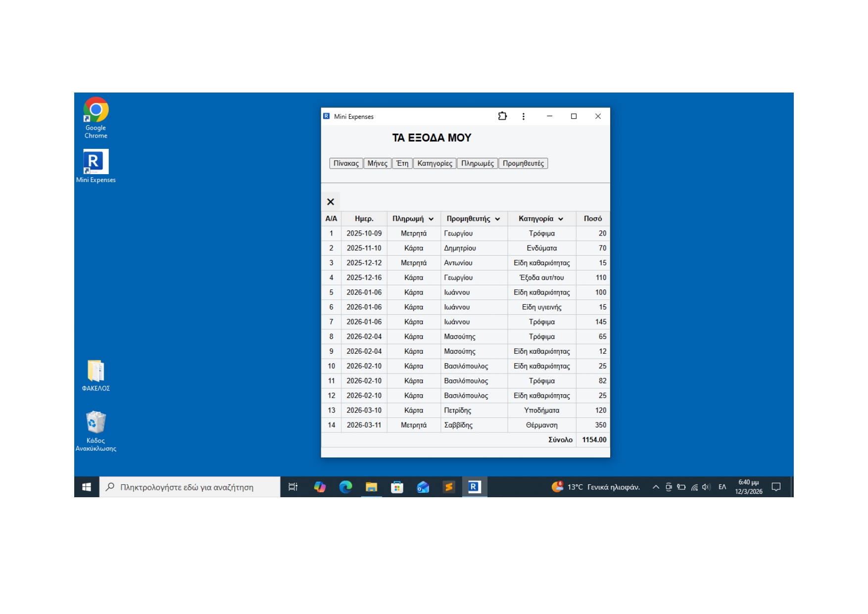
Task: Click the extensions puzzle icon in title bar
Action: [x=502, y=116]
